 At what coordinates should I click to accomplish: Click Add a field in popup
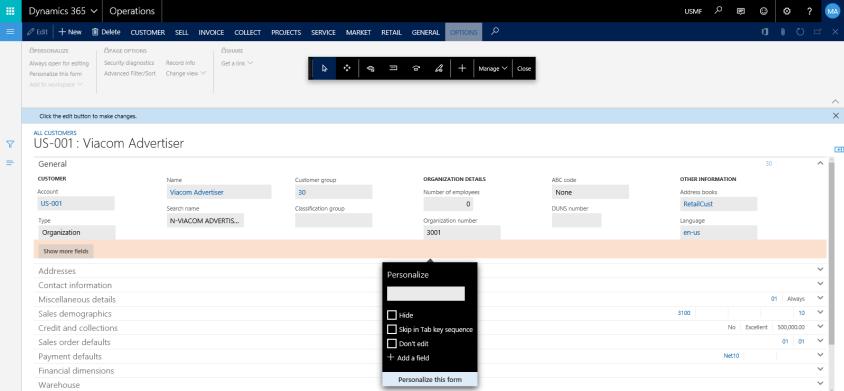point(409,358)
